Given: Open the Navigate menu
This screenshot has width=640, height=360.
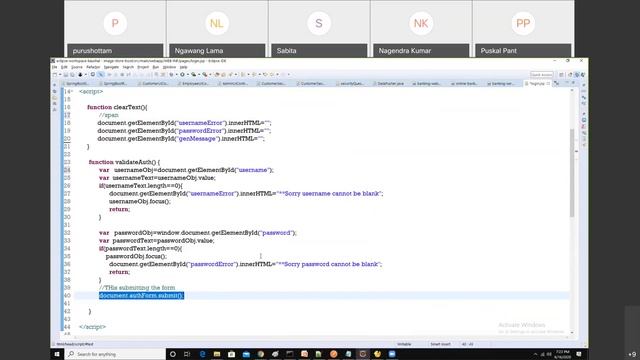Looking at the screenshot, I should tap(111, 67).
